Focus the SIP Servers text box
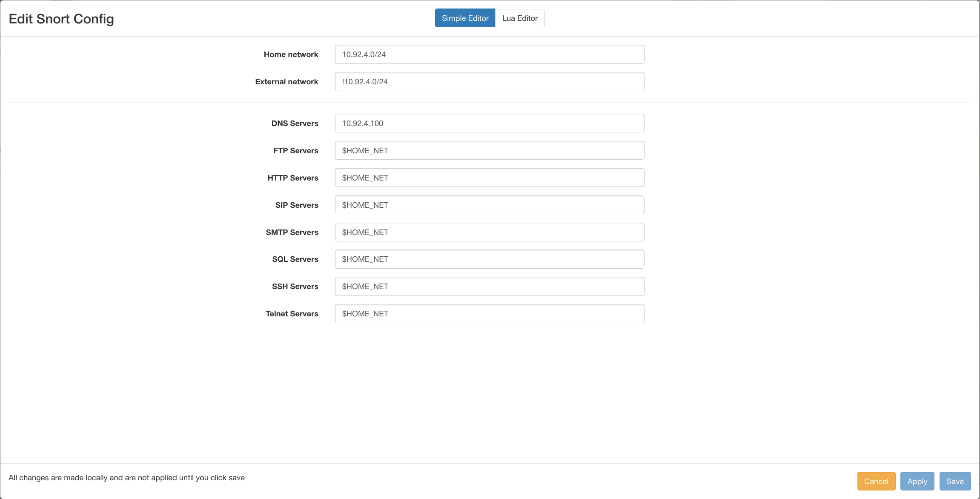The height and width of the screenshot is (499, 980). pos(490,205)
